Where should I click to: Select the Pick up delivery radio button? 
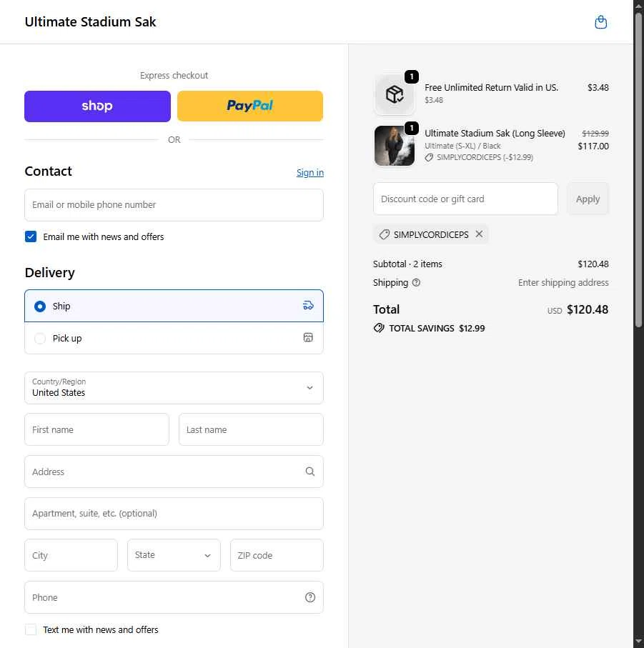[40, 339]
